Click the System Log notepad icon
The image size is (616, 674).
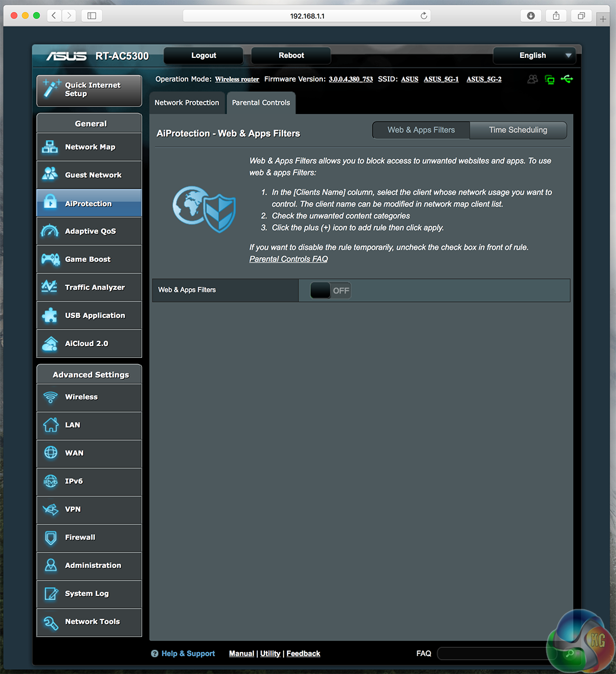[51, 593]
